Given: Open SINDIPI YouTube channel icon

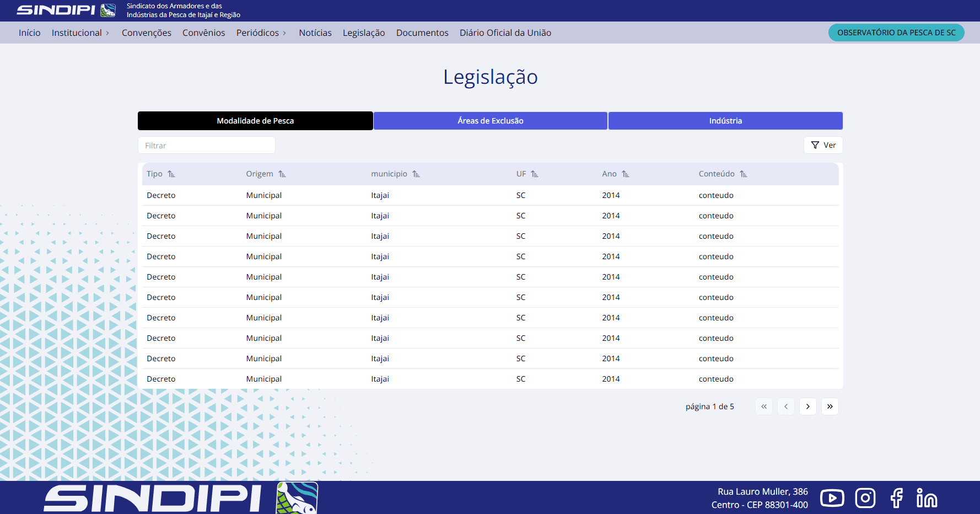Looking at the screenshot, I should (832, 498).
